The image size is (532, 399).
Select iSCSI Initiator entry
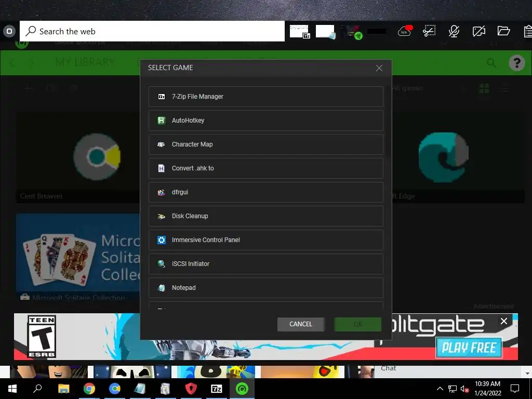click(265, 264)
